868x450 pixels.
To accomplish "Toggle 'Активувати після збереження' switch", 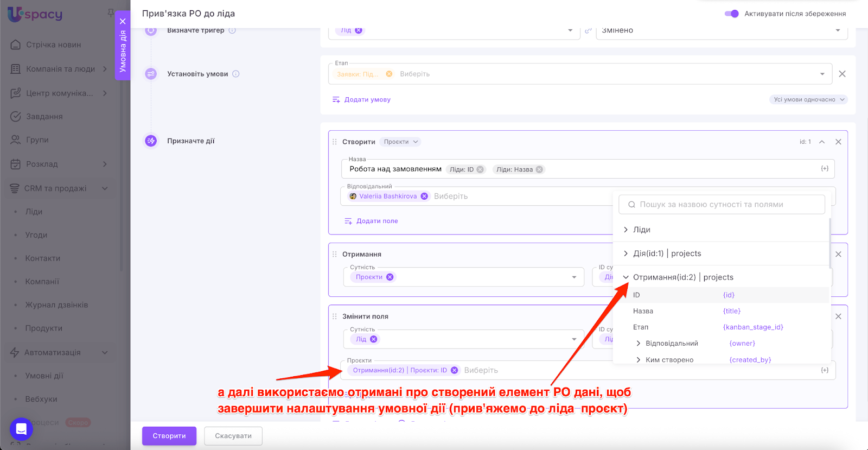I will (x=731, y=14).
